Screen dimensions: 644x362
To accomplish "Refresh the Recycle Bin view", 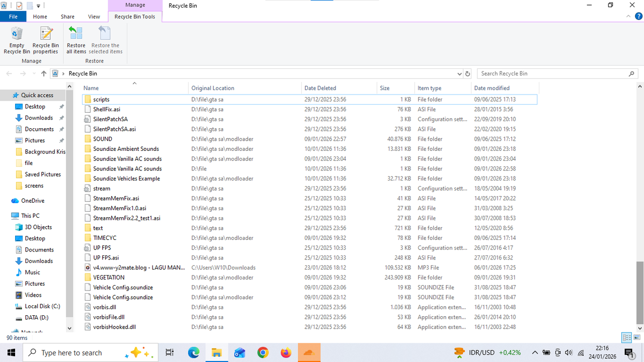I will [x=467, y=73].
